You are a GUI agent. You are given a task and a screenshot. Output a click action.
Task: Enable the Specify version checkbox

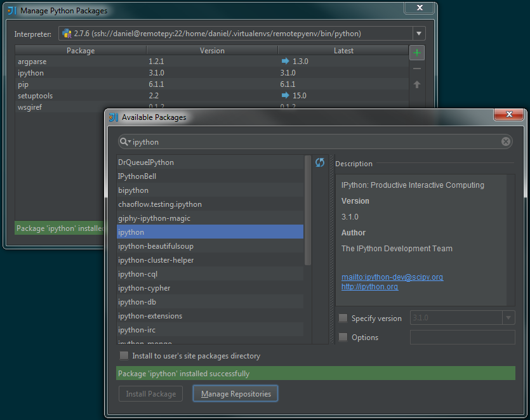pyautogui.click(x=343, y=318)
